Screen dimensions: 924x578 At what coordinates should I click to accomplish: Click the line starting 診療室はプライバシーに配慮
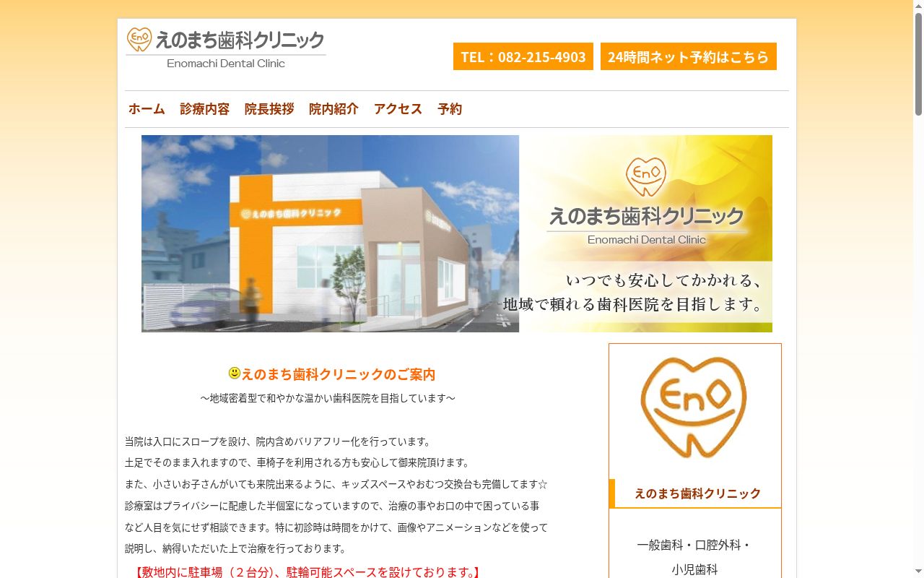click(x=332, y=506)
